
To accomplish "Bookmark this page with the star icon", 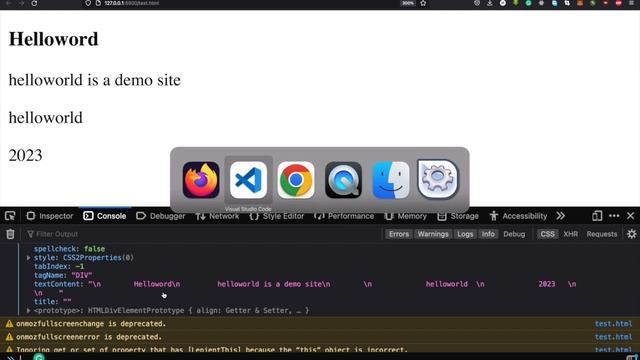I will tap(423, 3).
